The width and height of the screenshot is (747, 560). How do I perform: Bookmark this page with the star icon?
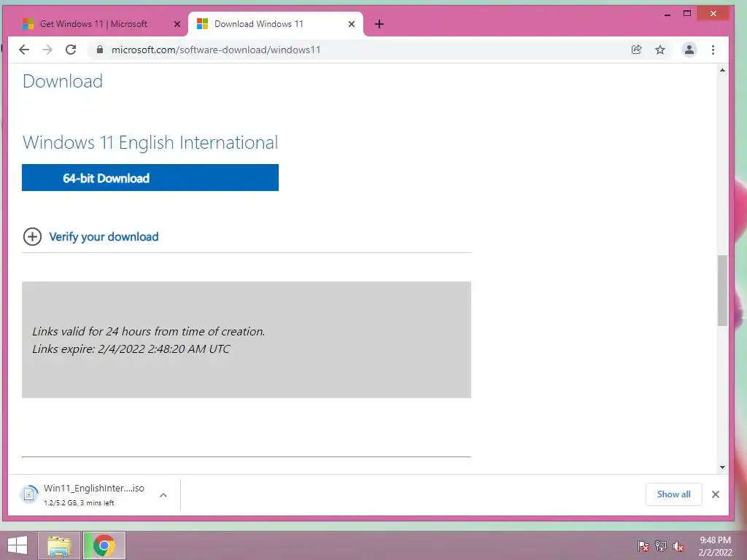[x=659, y=50]
